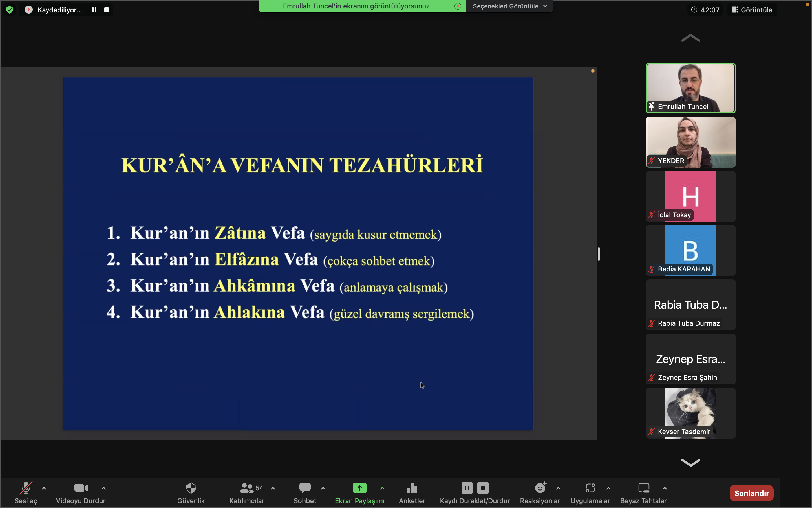Toggle camera with Videoyu Durdur
812x508 pixels.
[81, 492]
